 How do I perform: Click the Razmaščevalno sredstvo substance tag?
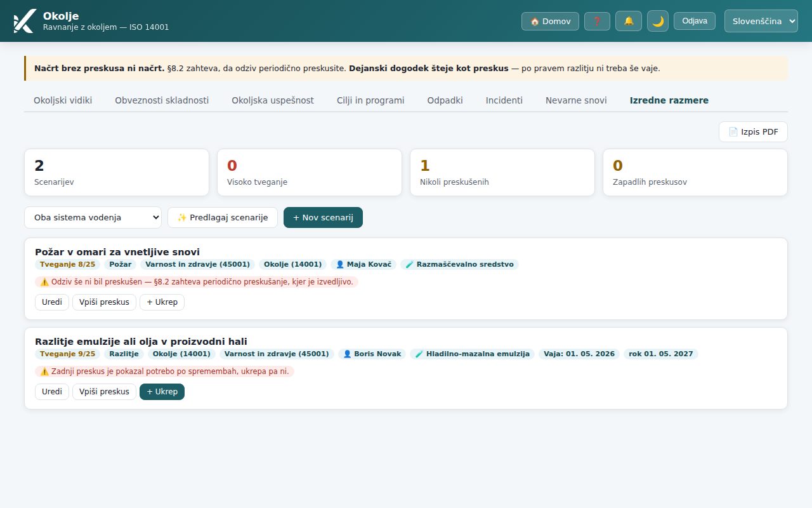pos(459,264)
